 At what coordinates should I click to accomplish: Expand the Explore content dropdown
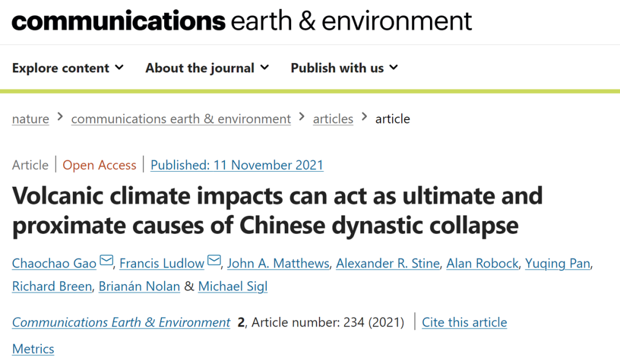click(x=68, y=68)
